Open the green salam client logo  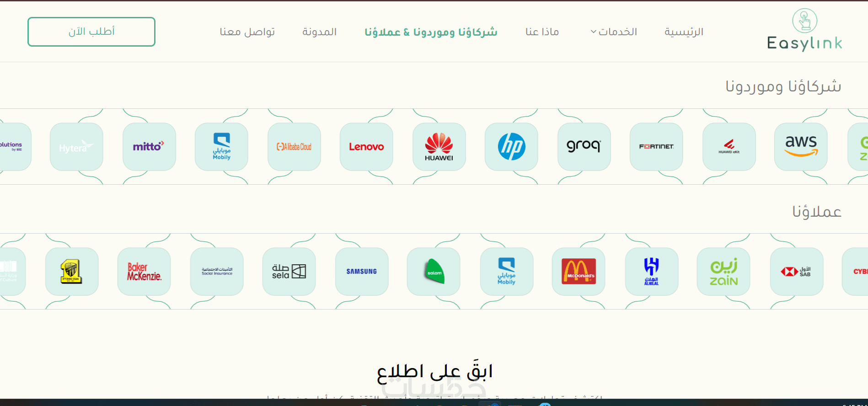434,272
